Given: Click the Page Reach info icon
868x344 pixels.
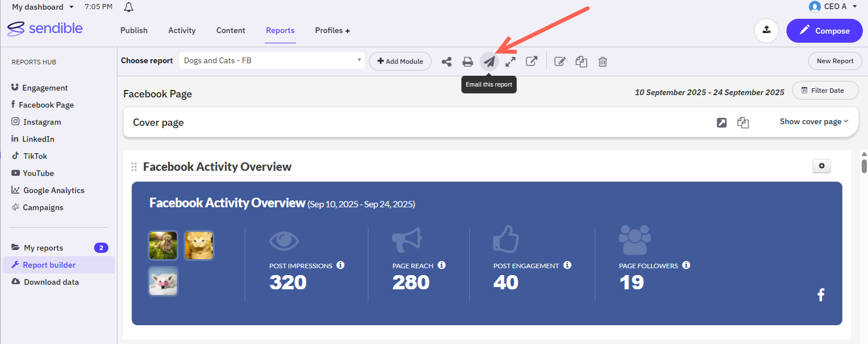Looking at the screenshot, I should tap(441, 265).
